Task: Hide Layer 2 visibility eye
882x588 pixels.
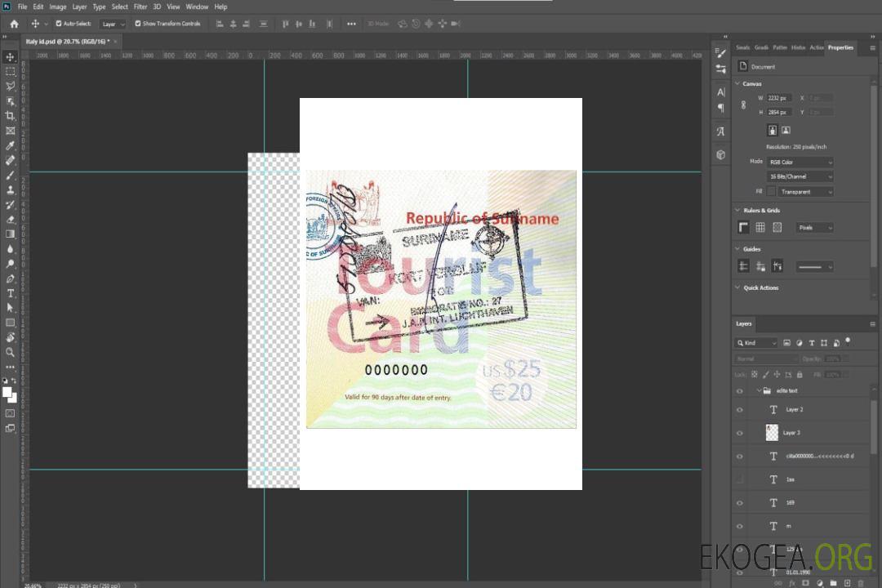Action: coord(740,410)
